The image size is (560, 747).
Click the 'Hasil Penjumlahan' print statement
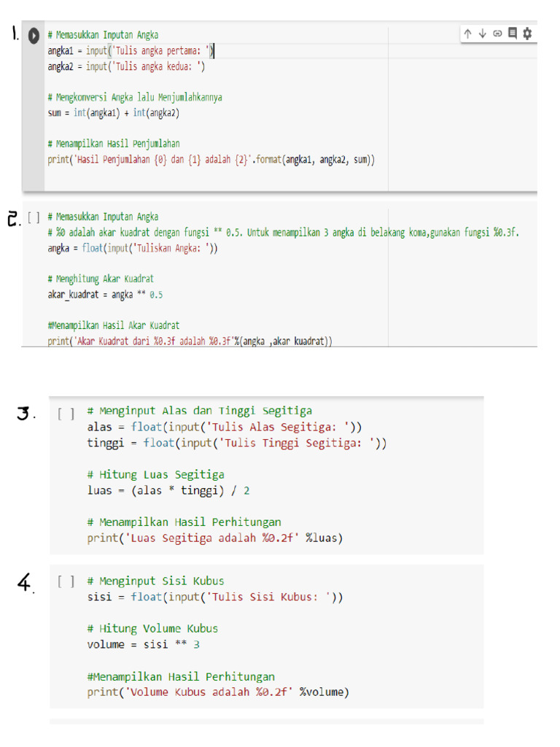(211, 160)
